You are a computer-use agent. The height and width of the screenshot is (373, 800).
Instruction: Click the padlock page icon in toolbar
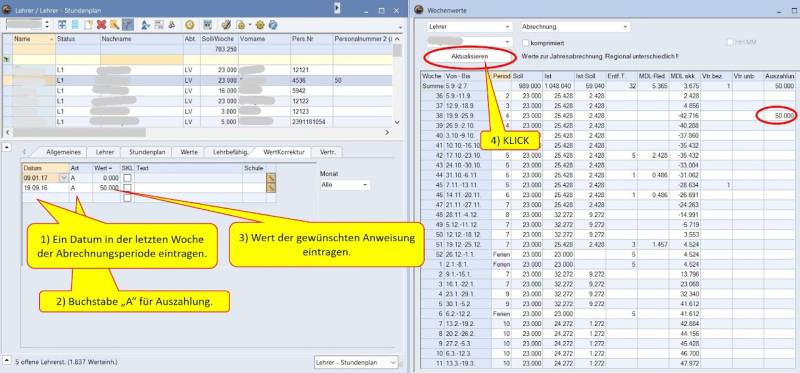(240, 24)
